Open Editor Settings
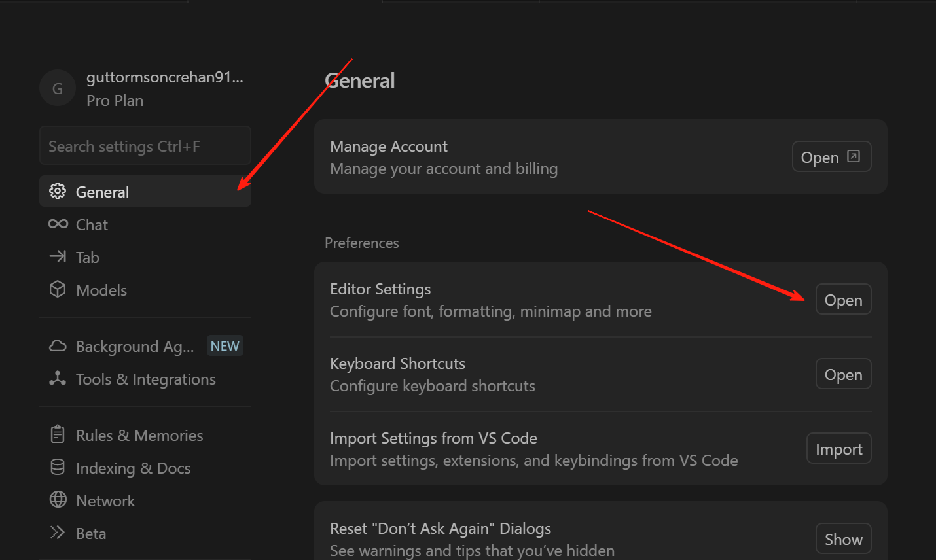Image resolution: width=936 pixels, height=560 pixels. point(843,300)
